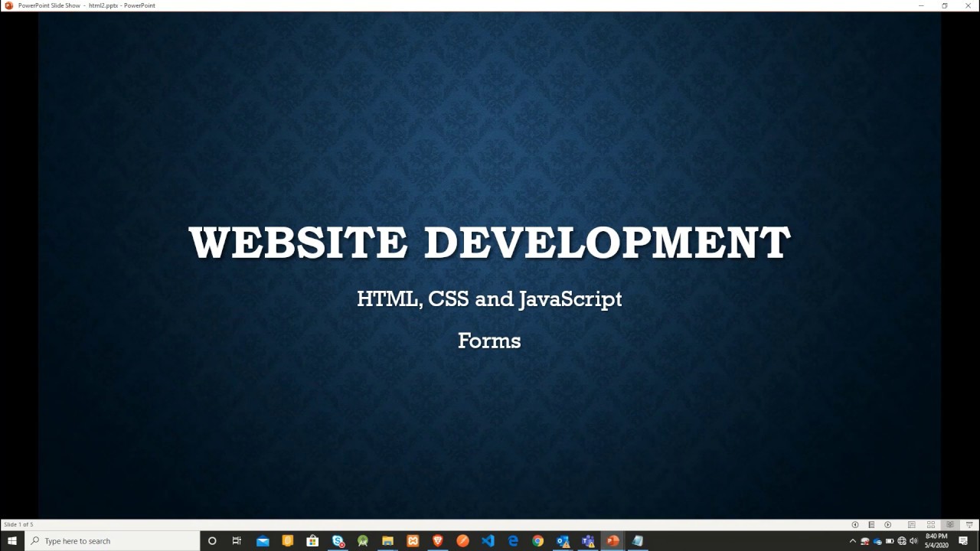Screen dimensions: 980x551
Task: Launch Brave browser from taskbar
Action: [438, 541]
